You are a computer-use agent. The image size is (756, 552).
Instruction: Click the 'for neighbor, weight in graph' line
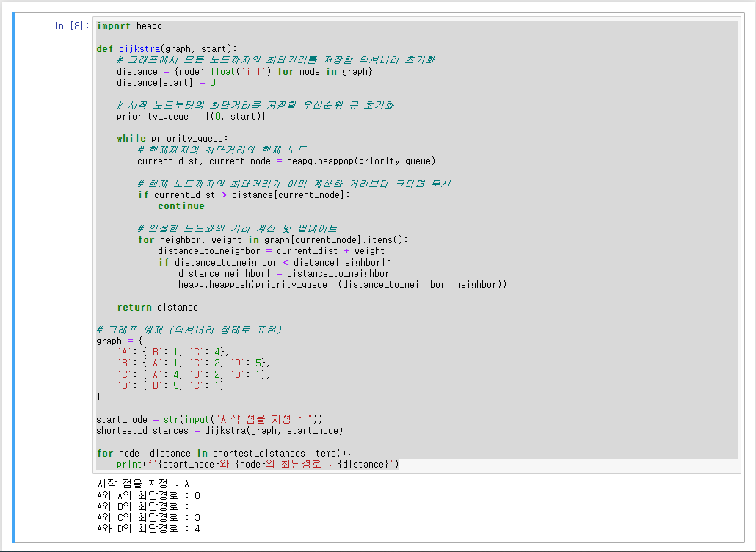click(273, 239)
